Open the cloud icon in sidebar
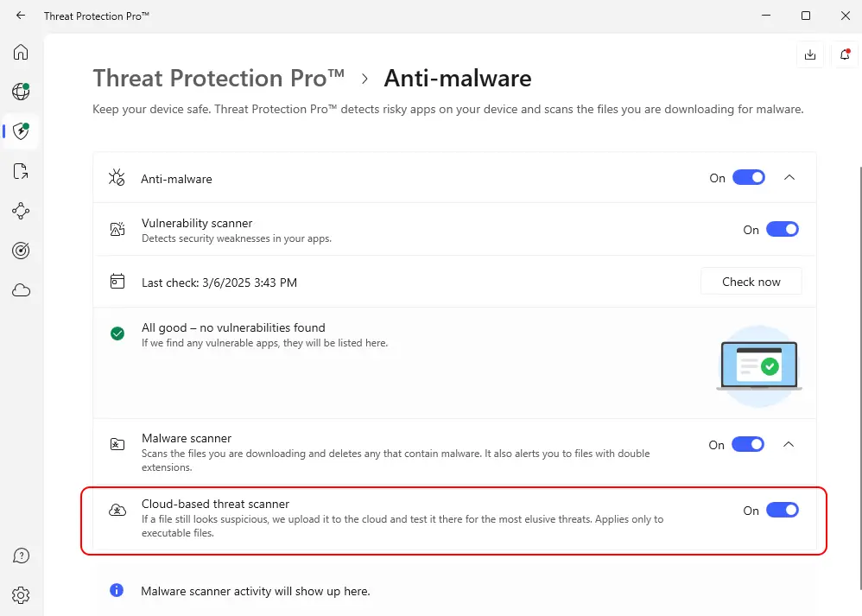The image size is (862, 616). pos(21,290)
